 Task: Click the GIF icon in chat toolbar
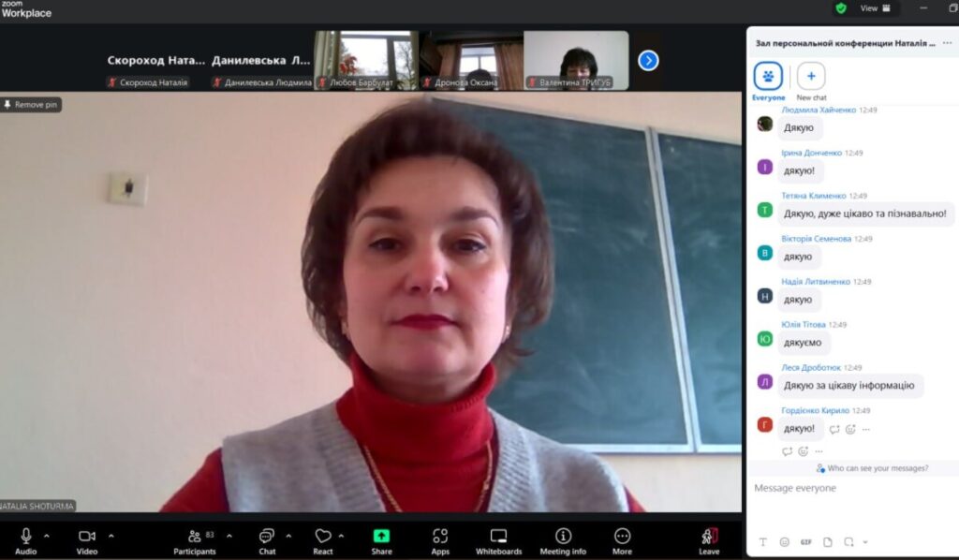[805, 542]
